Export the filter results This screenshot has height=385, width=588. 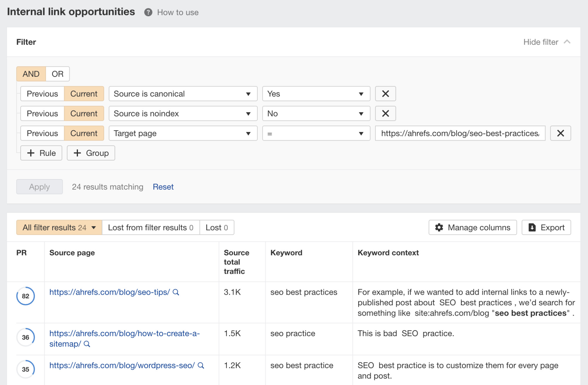click(x=546, y=227)
